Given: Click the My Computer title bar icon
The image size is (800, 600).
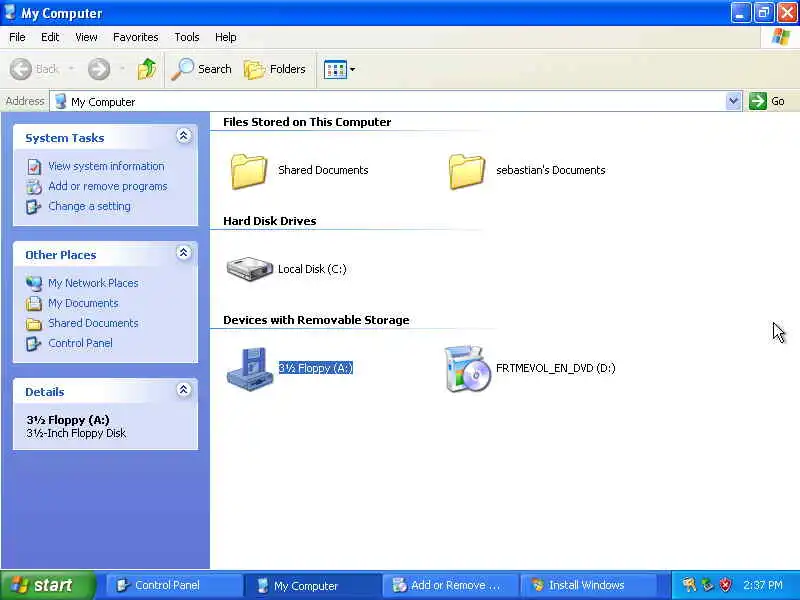Looking at the screenshot, I should (10, 12).
